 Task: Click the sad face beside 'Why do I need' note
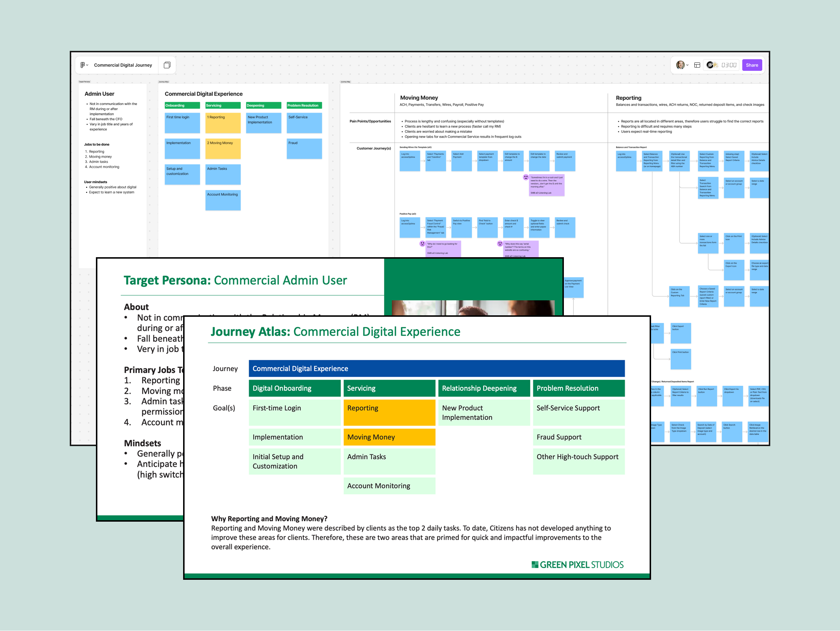click(x=422, y=244)
